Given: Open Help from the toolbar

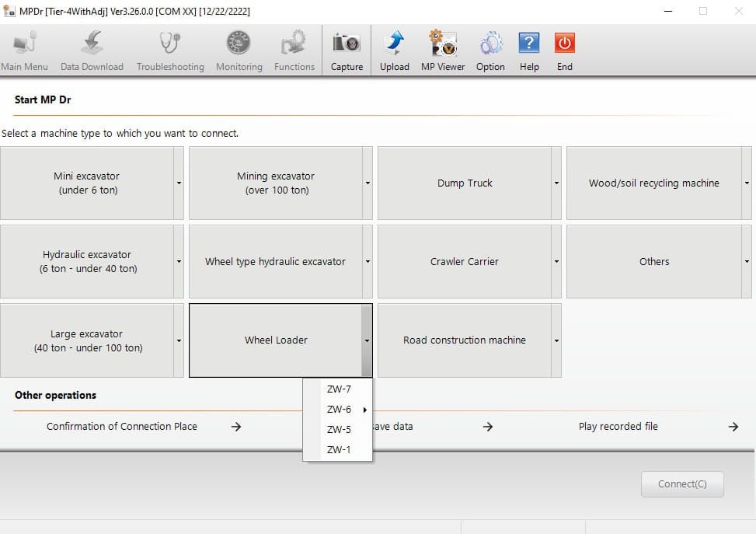Looking at the screenshot, I should tap(529, 49).
